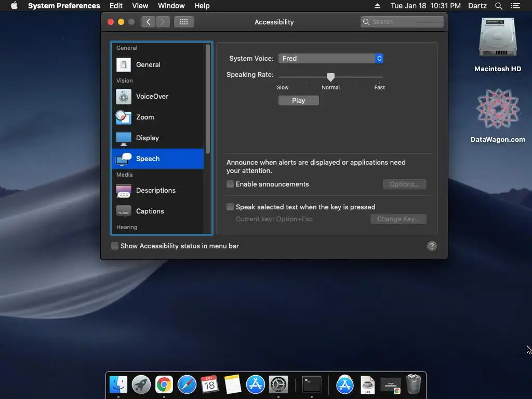Open the Edit menu
Viewport: 532px width, 399px height.
pos(116,6)
